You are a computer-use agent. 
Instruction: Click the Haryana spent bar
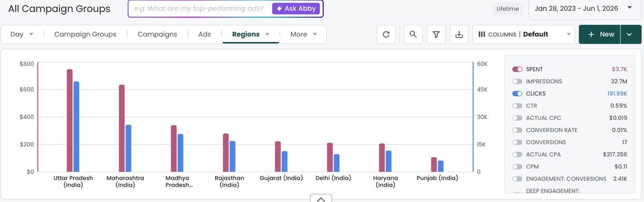click(382, 158)
